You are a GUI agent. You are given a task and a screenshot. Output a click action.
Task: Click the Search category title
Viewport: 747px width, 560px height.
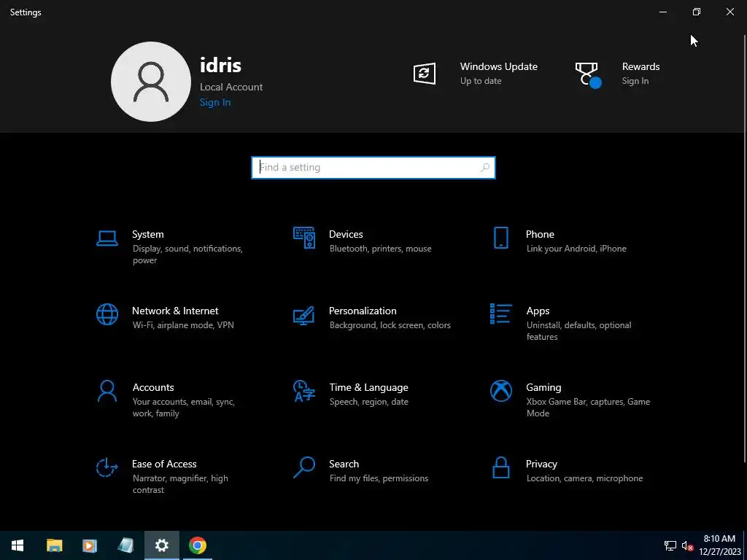click(344, 464)
